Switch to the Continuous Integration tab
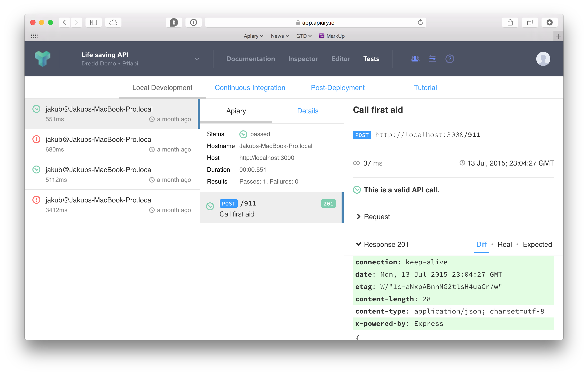 250,88
